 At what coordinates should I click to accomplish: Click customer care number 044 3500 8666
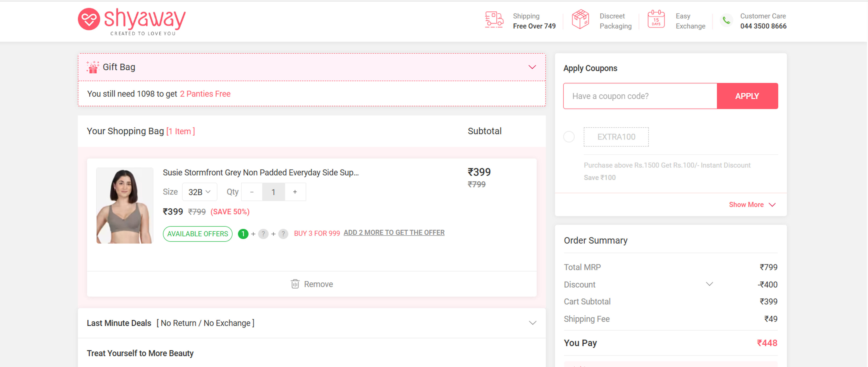(x=763, y=26)
